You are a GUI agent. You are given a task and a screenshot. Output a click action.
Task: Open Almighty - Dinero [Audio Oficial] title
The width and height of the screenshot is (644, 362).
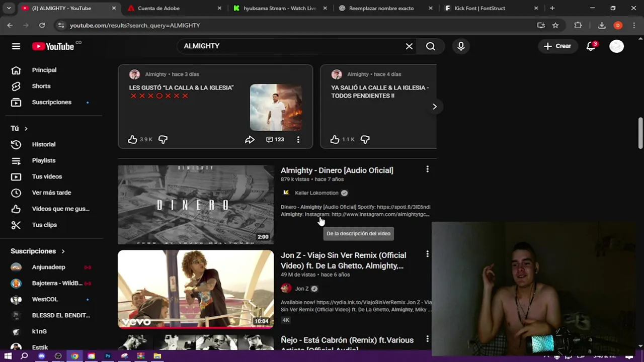point(337,170)
